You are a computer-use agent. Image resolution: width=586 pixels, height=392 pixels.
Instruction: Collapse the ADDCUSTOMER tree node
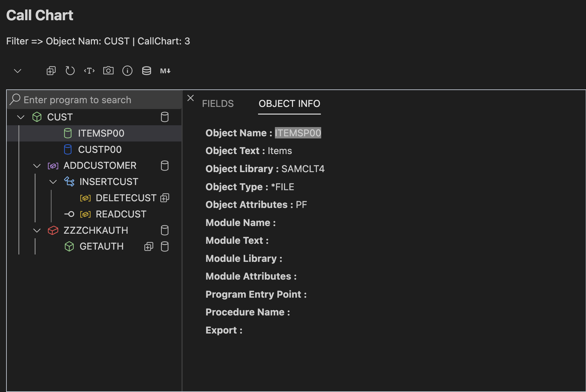point(37,166)
